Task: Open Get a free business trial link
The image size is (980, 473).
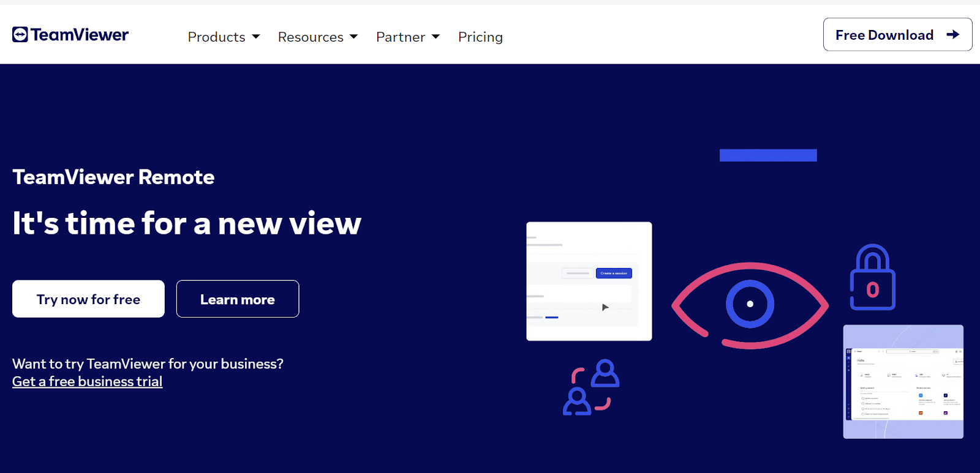Action: (x=87, y=381)
